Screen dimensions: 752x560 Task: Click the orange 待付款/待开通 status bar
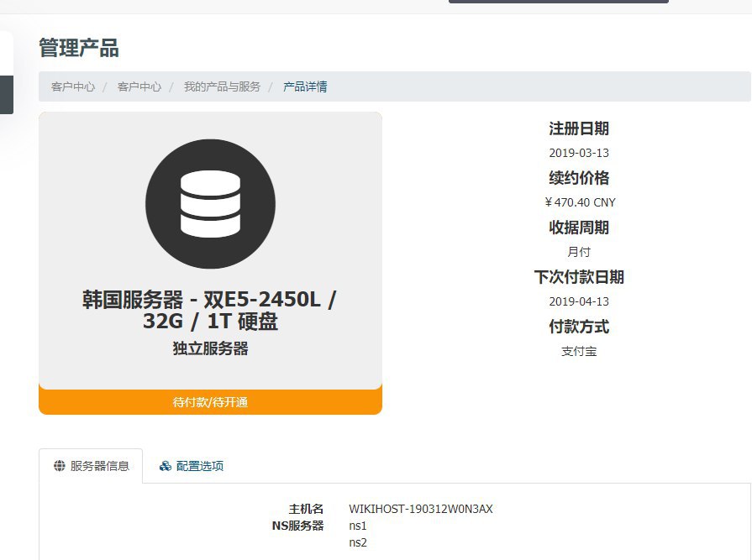click(210, 402)
